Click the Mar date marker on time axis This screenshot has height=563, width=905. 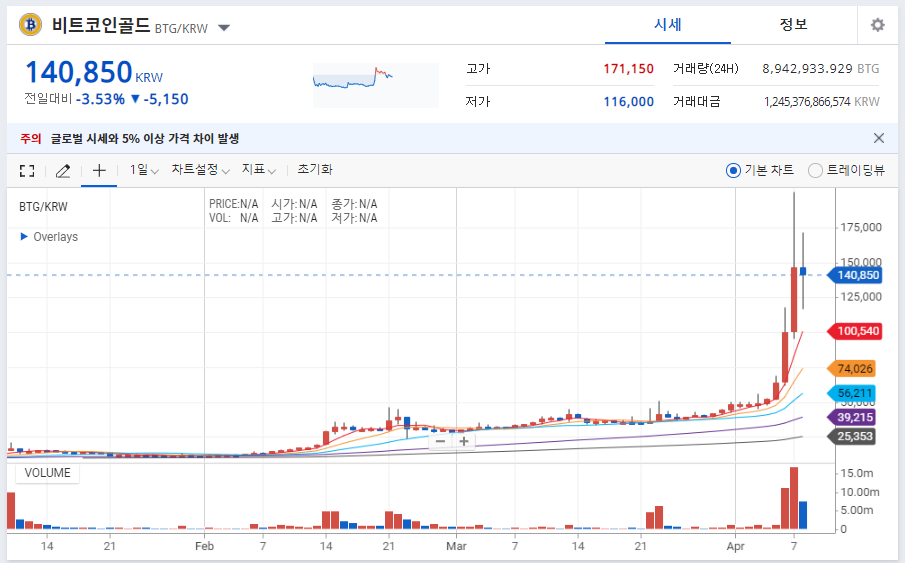[x=456, y=546]
